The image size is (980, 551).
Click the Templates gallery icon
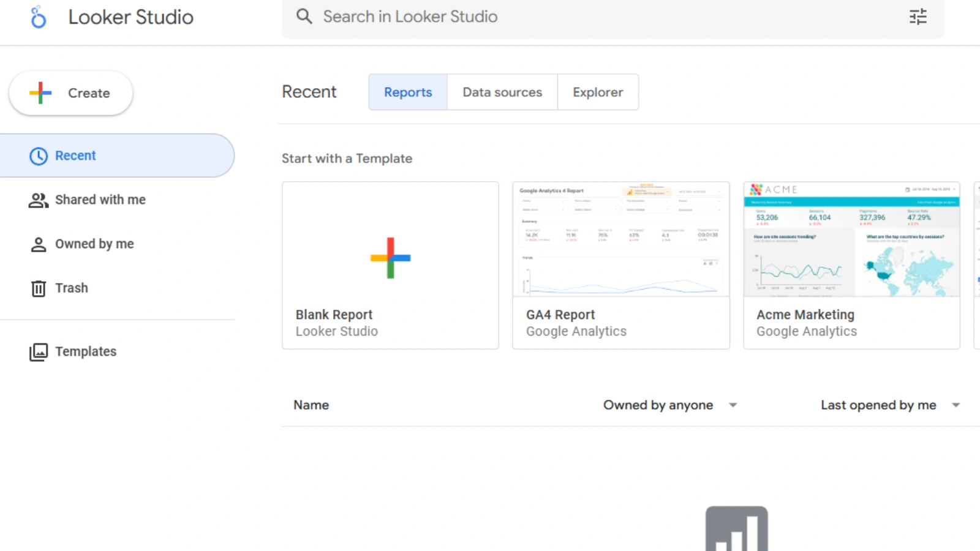[38, 352]
